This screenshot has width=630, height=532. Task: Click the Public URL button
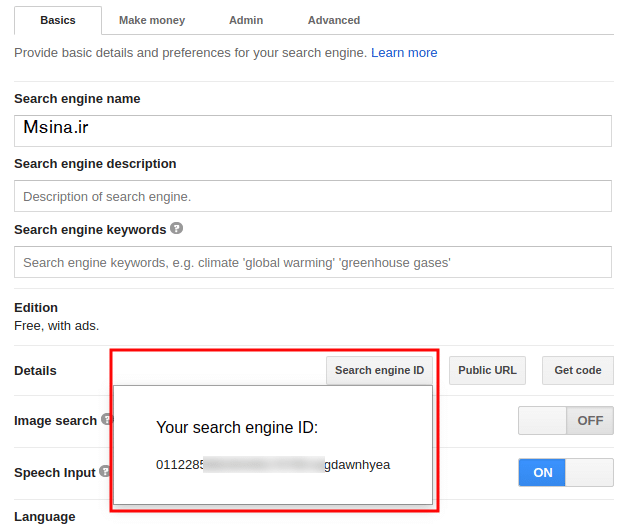[487, 370]
